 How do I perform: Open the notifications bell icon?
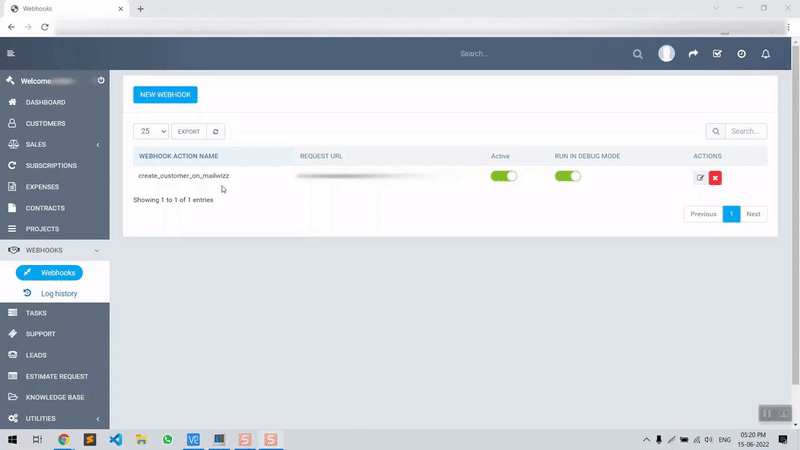point(766,54)
